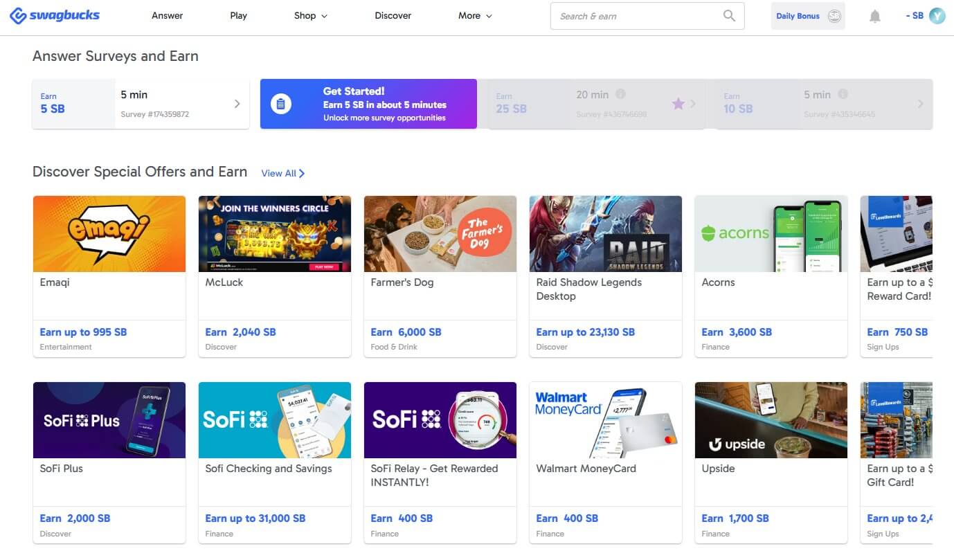Open Raid Shadow Legends offer image
Image resolution: width=954 pixels, height=560 pixels.
point(606,234)
